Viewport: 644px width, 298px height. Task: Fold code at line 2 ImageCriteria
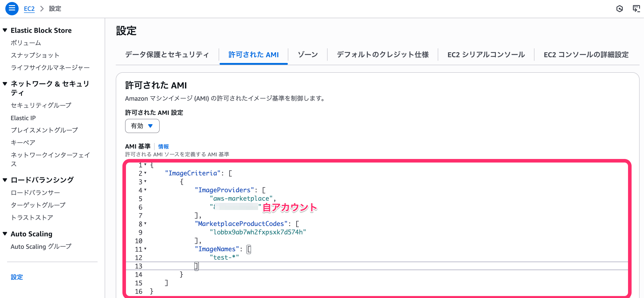tap(145, 173)
